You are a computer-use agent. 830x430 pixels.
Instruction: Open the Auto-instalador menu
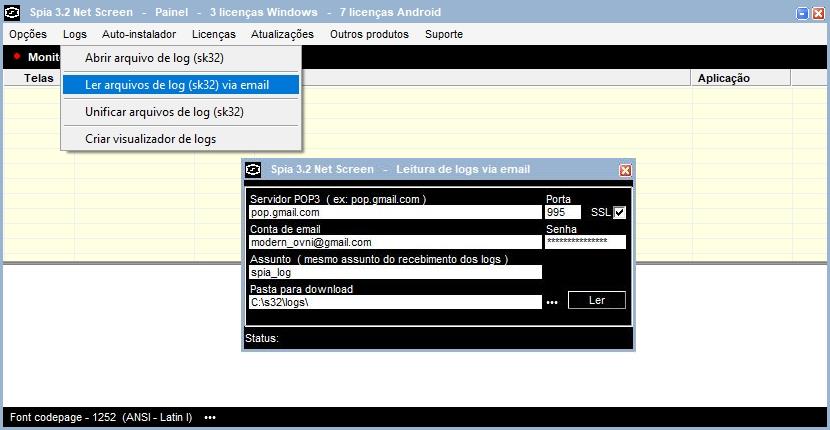tap(139, 34)
